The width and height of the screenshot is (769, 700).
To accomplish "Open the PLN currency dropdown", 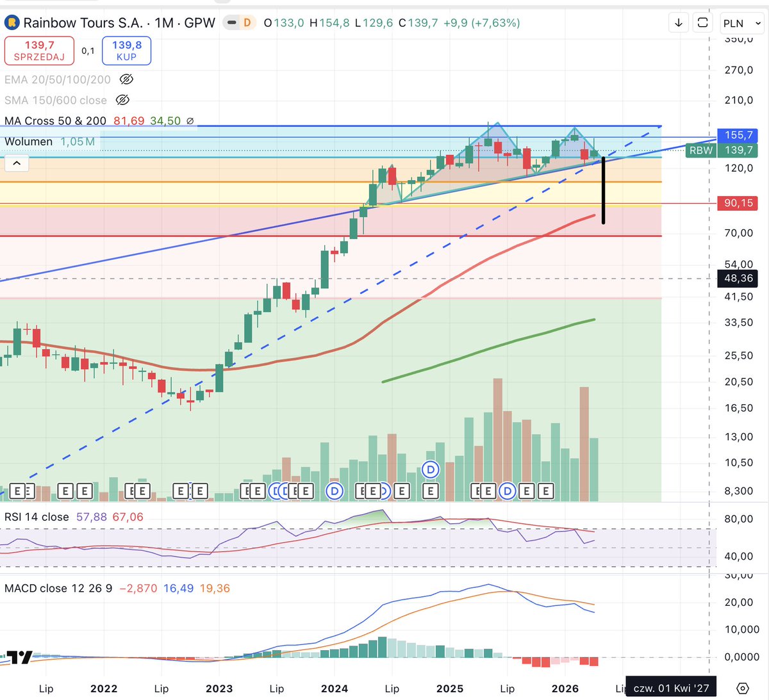I will point(742,23).
